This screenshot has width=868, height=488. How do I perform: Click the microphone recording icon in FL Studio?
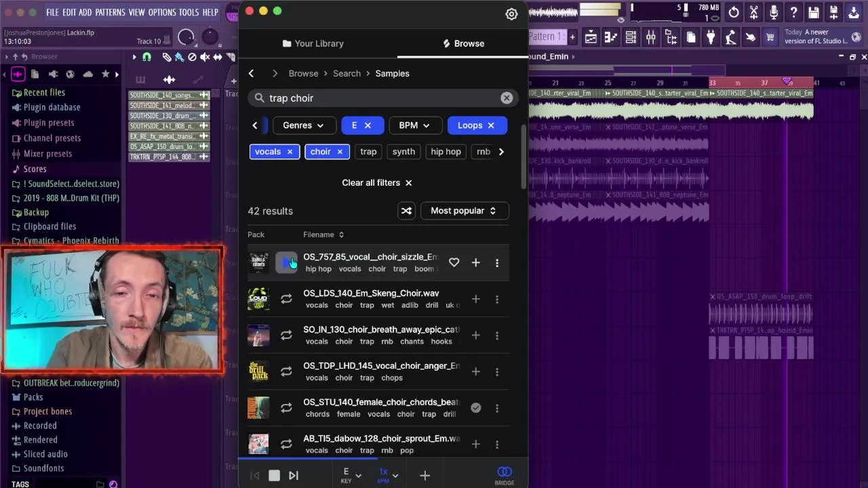tap(774, 12)
